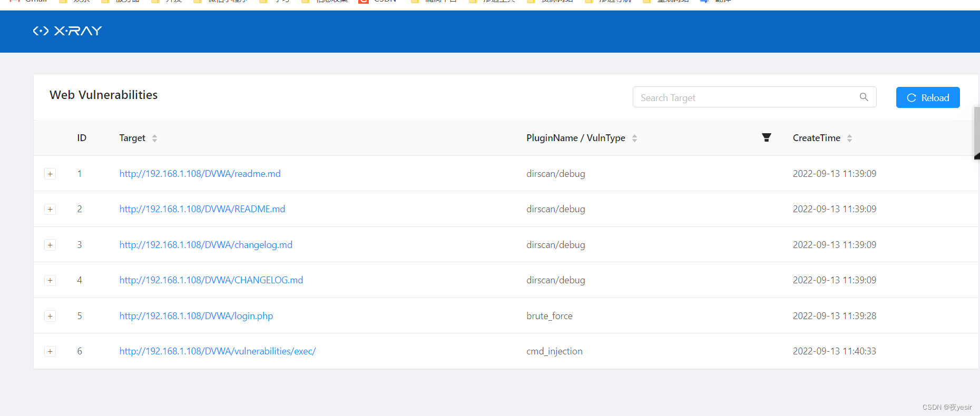Sort by CreateTime column arrows

pos(849,138)
